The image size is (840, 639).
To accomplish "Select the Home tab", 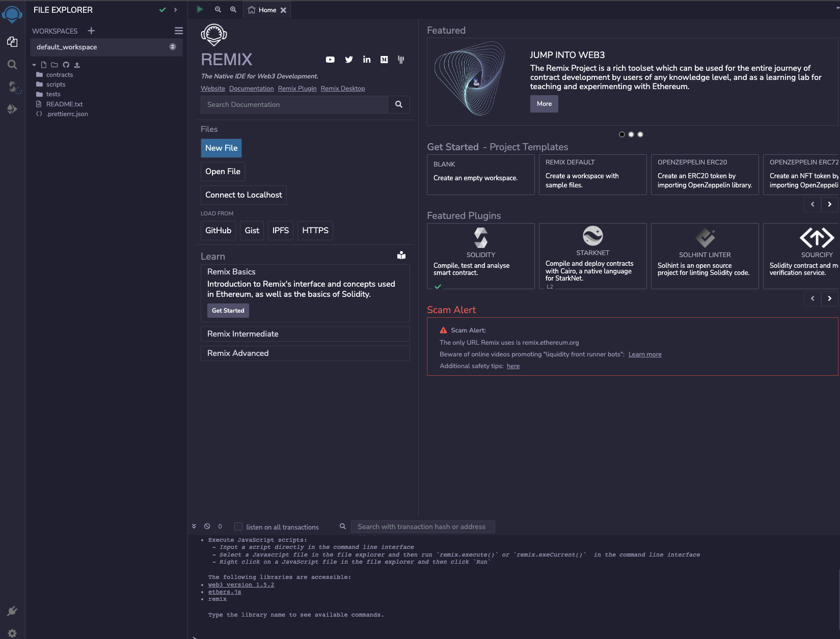I will pyautogui.click(x=263, y=10).
